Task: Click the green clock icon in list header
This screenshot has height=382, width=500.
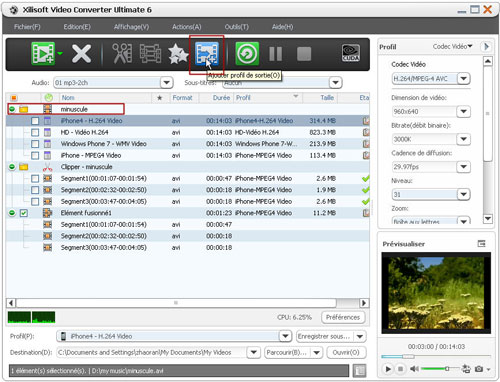Action: pyautogui.click(x=49, y=98)
